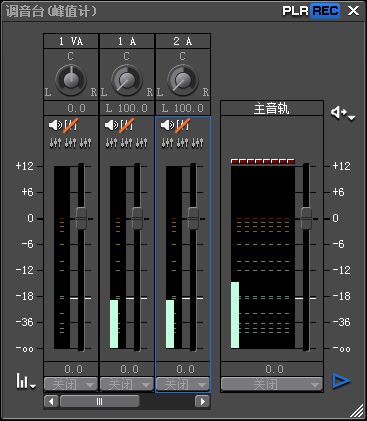Viewport: 367px width, 421px height.
Task: Click the PLR button in title bar
Action: pos(296,11)
